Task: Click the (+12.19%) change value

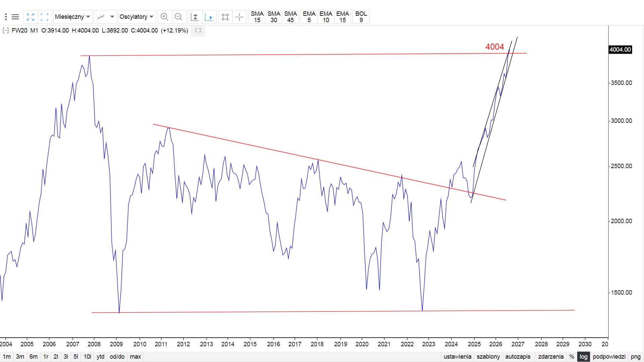Action: click(174, 31)
